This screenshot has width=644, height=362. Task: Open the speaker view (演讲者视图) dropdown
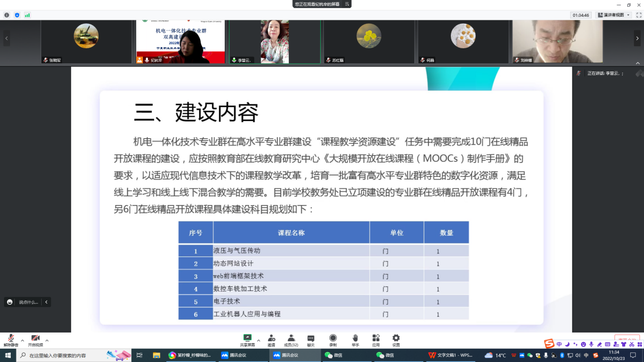pyautogui.click(x=614, y=15)
